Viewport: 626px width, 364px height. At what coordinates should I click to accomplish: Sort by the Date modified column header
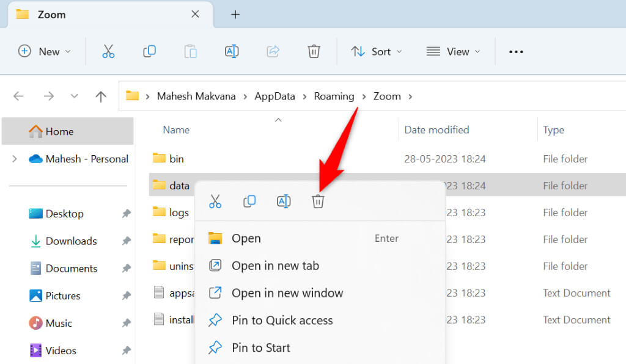coord(436,130)
